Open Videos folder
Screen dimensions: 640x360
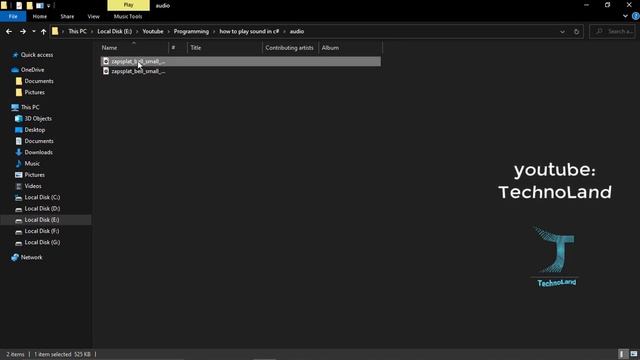[x=33, y=186]
